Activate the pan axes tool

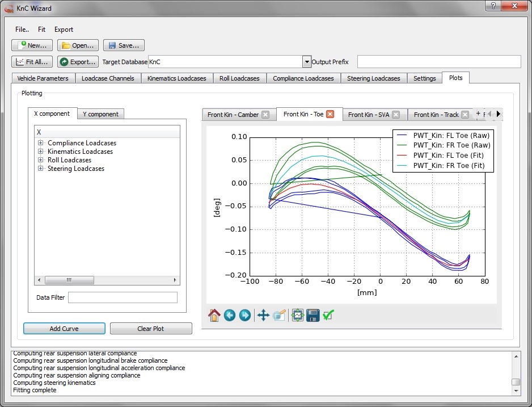point(263,315)
